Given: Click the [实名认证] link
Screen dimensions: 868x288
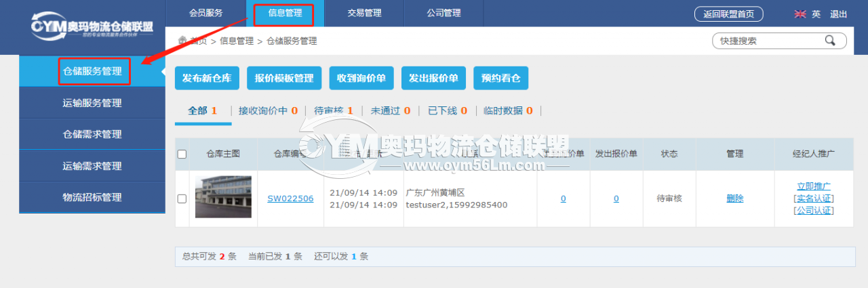Looking at the screenshot, I should [814, 199].
